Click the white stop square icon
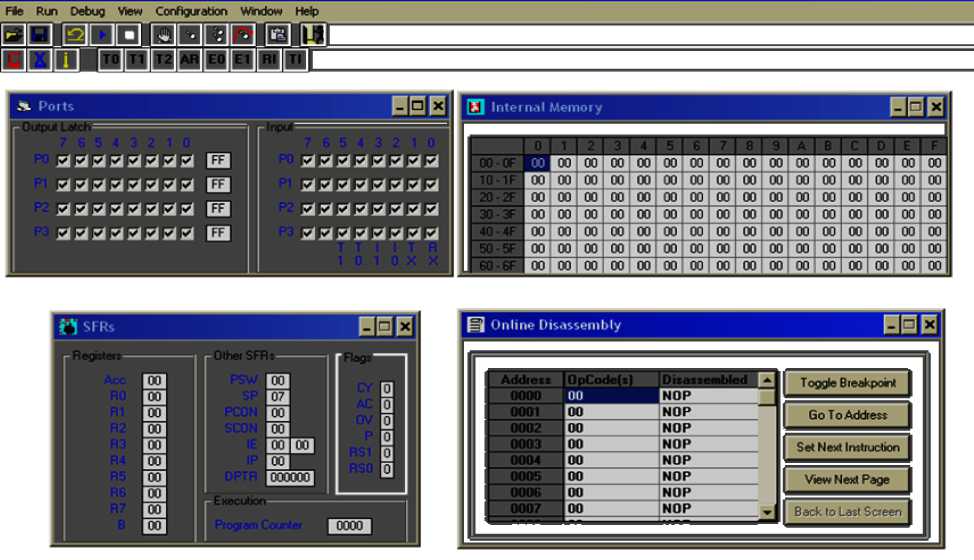Viewport: 974px width, 560px height. click(129, 35)
